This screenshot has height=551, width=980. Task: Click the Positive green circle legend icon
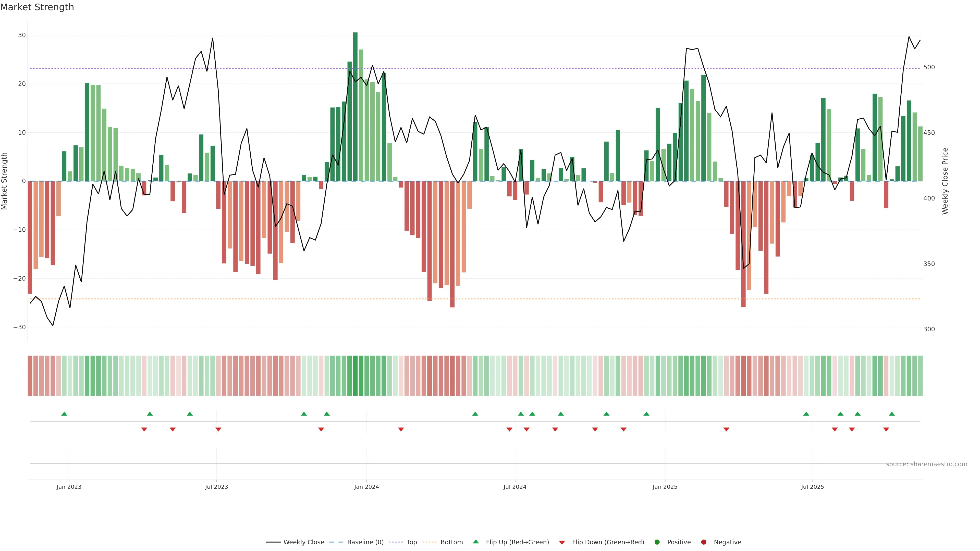tap(657, 542)
